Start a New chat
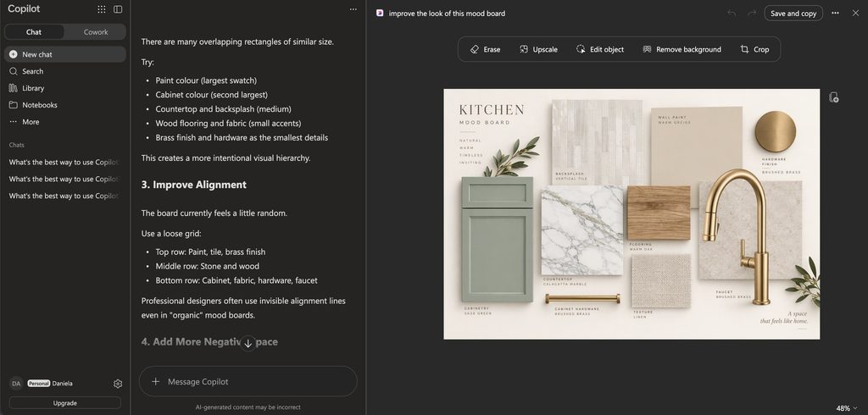The image size is (868, 415). click(x=65, y=54)
